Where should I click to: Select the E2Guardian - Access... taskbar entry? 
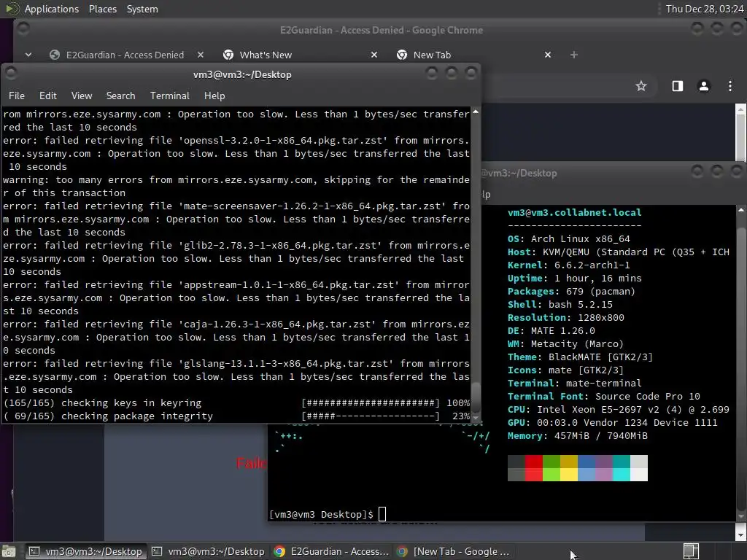tap(331, 551)
